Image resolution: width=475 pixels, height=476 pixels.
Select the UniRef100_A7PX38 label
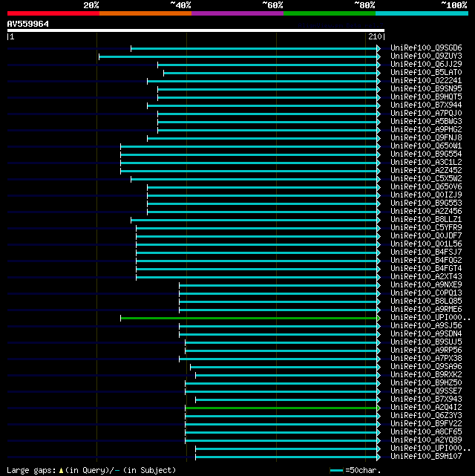point(426,359)
